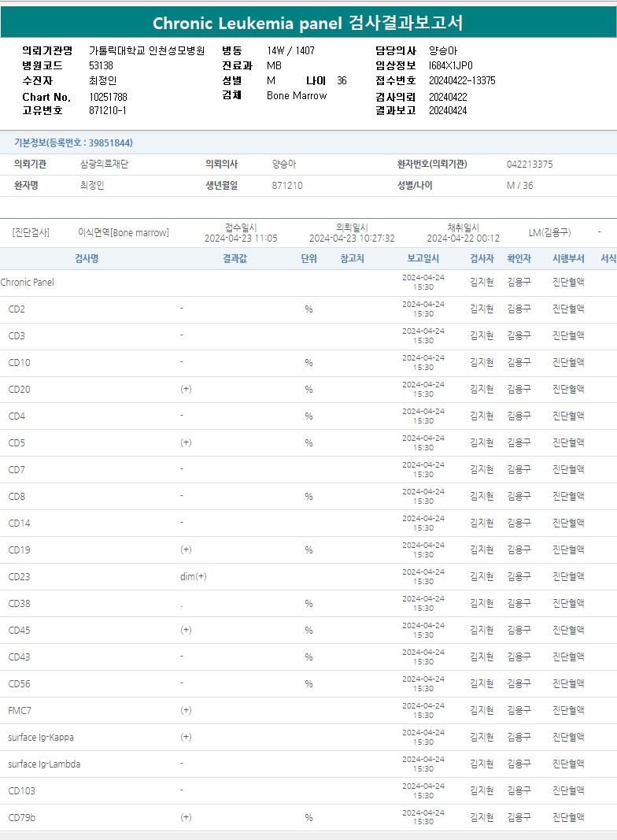Viewport: 617px width, 840px height.
Task: Click the 참고치 column header
Action: tap(352, 258)
